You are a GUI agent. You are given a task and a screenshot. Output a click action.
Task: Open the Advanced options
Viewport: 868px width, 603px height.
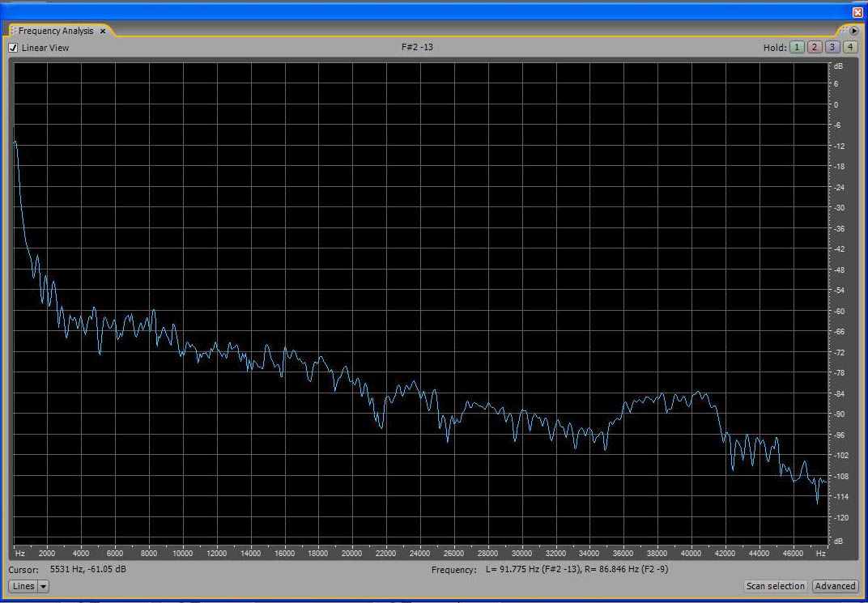[835, 586]
